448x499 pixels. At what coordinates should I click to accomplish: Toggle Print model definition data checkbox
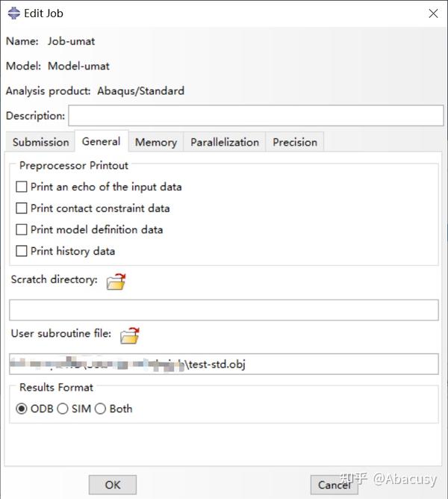pyautogui.click(x=22, y=230)
